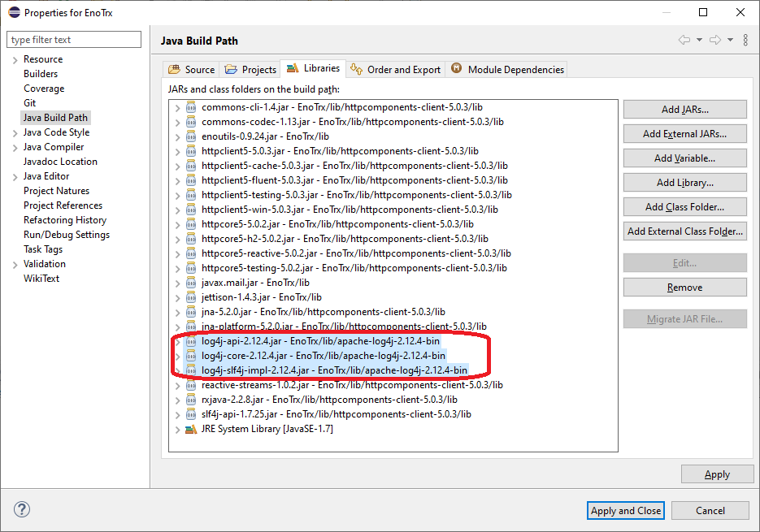Click the help question mark icon
Image resolution: width=760 pixels, height=532 pixels.
[x=22, y=509]
